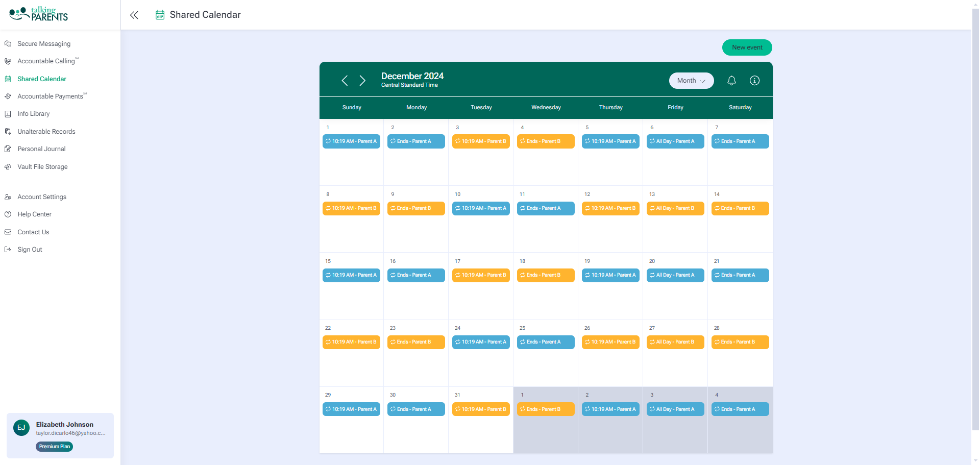Click Premium Plan badge
The image size is (980, 465).
click(54, 447)
